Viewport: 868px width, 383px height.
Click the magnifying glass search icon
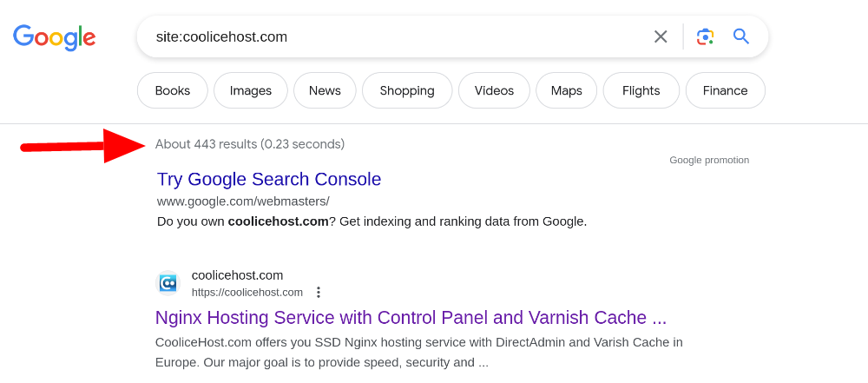740,36
